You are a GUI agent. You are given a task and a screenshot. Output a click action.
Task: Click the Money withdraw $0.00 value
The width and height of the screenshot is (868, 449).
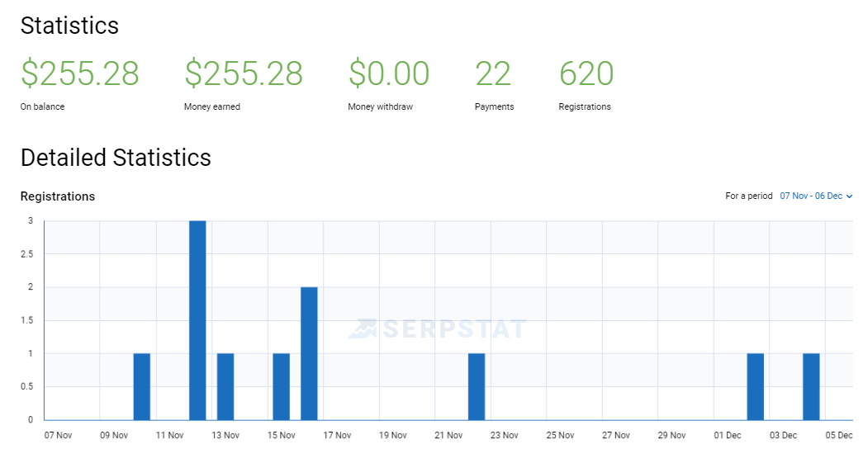point(389,73)
